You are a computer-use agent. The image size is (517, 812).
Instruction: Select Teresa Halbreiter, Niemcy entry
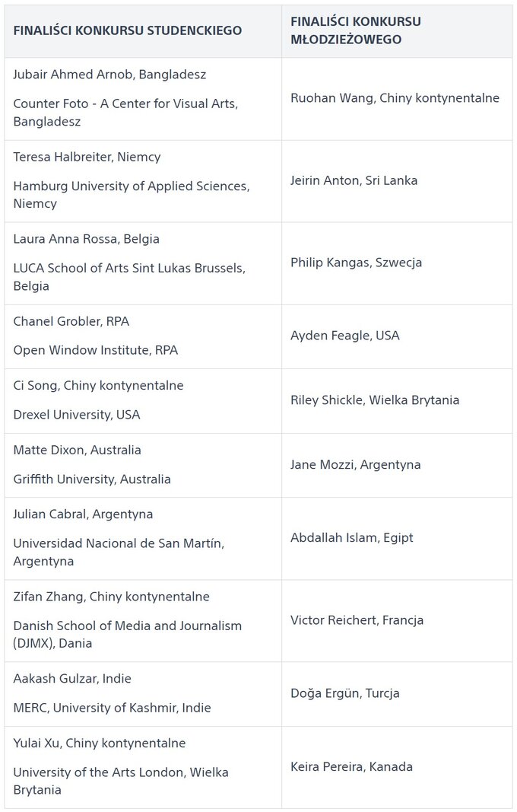[87, 157]
